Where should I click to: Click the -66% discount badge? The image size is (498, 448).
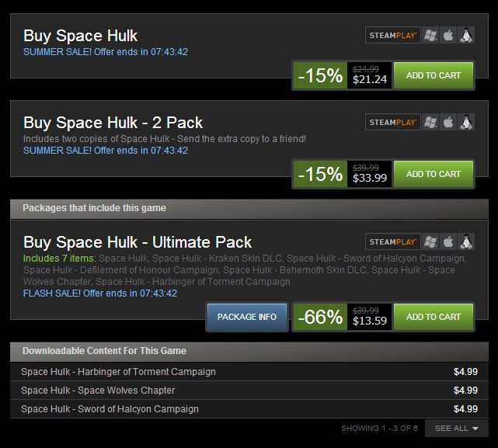coord(320,317)
